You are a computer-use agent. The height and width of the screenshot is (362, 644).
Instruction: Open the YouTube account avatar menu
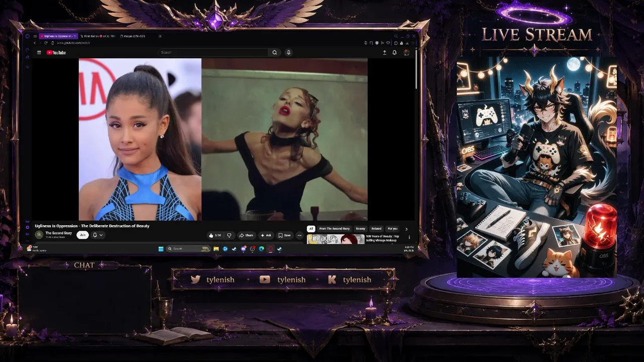pos(406,52)
